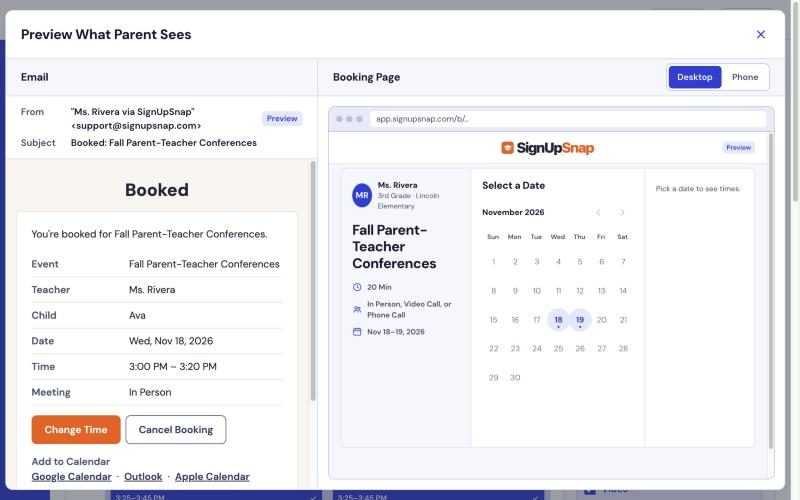The height and width of the screenshot is (500, 800).
Task: Click calendar day 25
Action: pos(558,348)
